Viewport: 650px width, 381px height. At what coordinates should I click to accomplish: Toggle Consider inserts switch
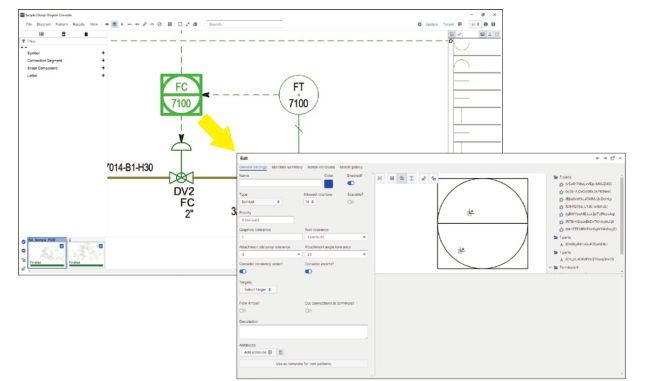pos(308,272)
